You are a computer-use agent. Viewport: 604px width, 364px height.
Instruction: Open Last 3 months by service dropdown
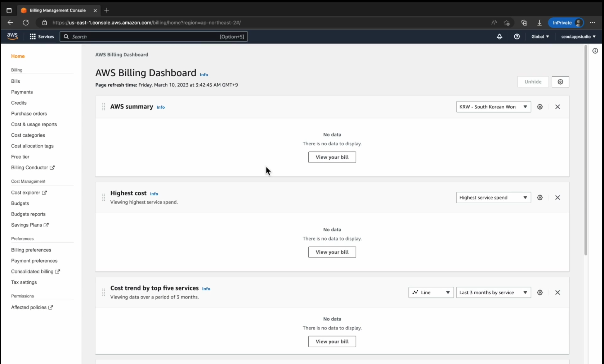[493, 292]
